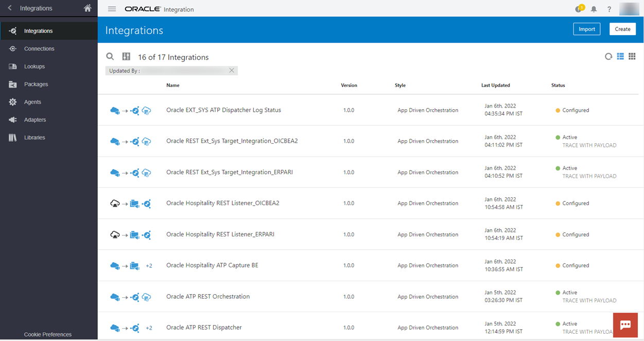Open Oracle REST Ext_Sys Target_Integration_OICBEA2
Screen dimensions: 644x341
(232, 141)
